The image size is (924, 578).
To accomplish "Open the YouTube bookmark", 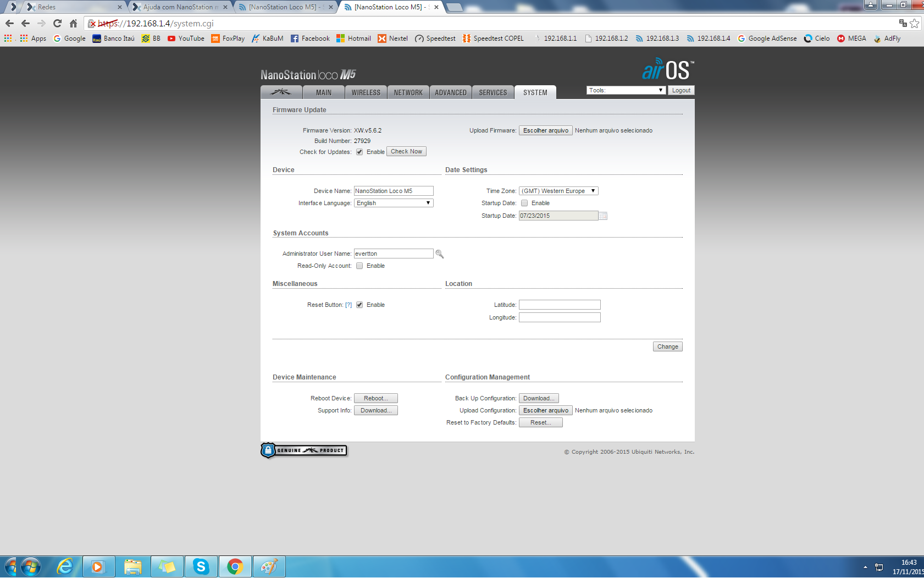I will pyautogui.click(x=186, y=38).
